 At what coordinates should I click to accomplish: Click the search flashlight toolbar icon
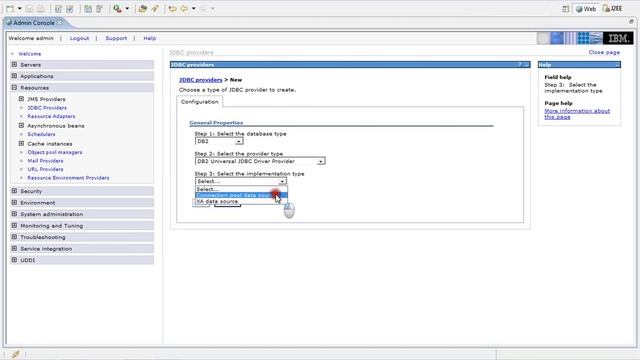pyautogui.click(x=118, y=9)
